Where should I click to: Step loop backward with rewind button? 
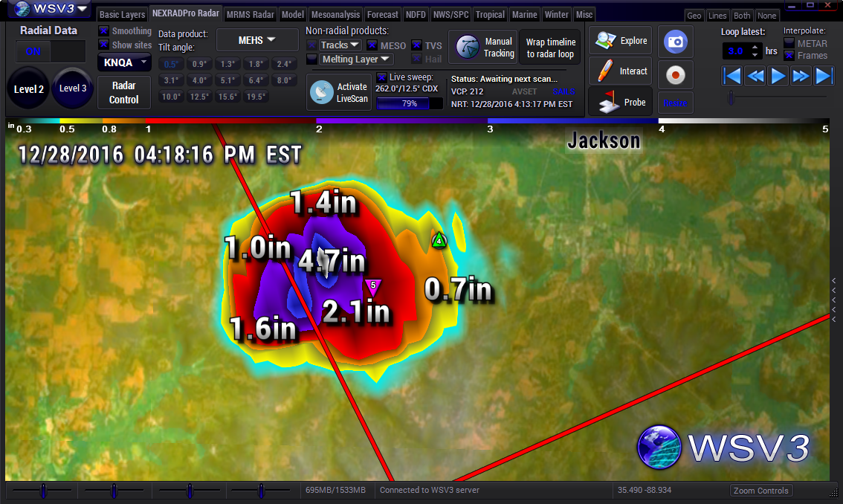(755, 76)
